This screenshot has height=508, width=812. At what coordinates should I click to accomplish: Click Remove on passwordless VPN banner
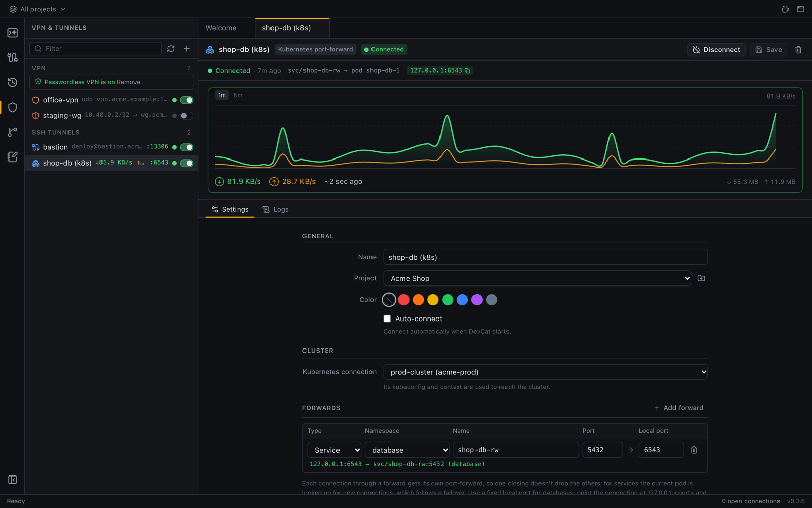(x=128, y=82)
